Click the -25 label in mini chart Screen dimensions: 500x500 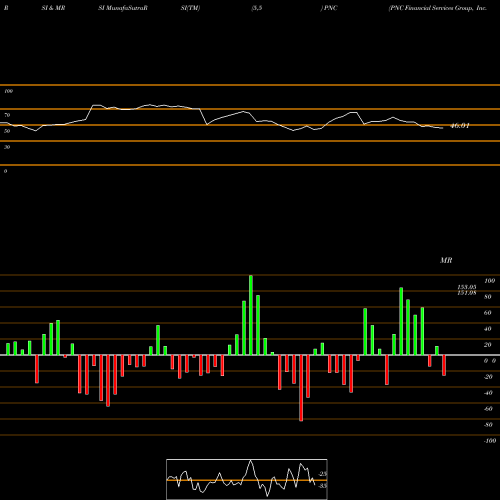323,474
